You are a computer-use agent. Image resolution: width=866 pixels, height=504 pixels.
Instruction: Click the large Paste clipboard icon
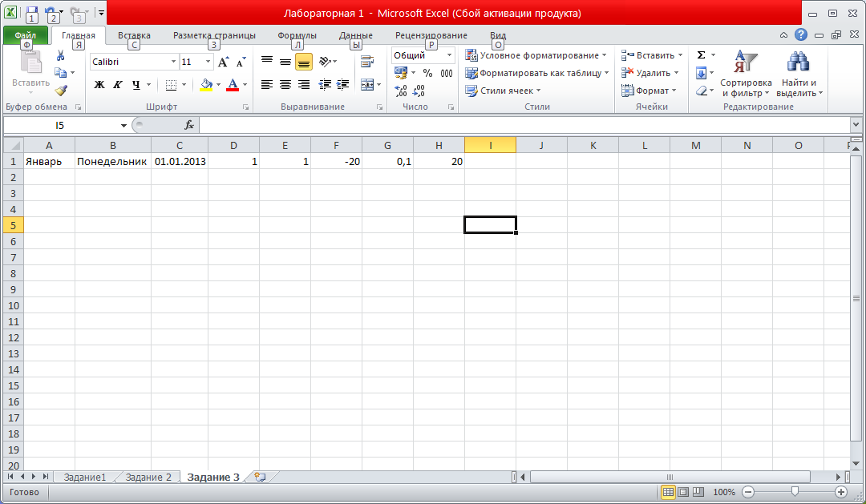[x=31, y=62]
